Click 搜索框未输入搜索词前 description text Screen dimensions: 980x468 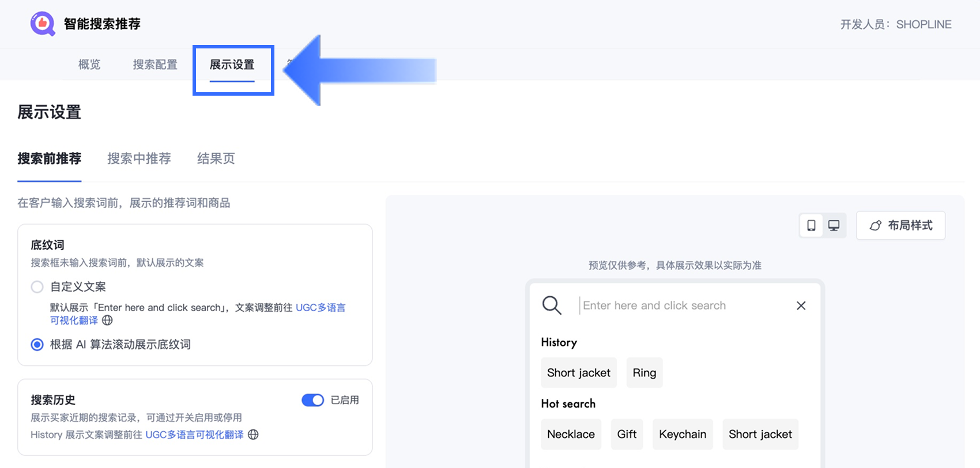(117, 263)
